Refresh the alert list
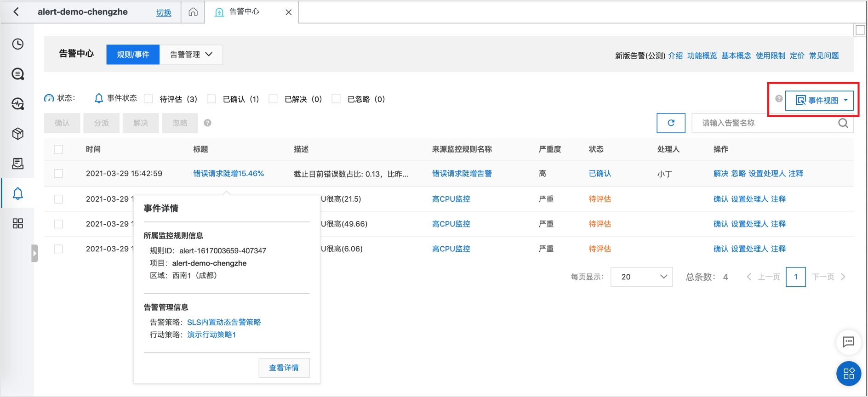This screenshot has width=868, height=397. [x=671, y=123]
